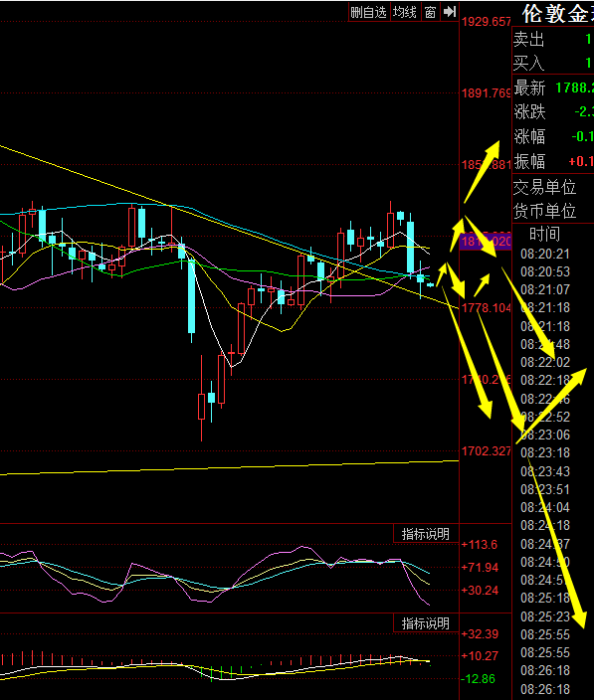Select the 买入 buy price row
594x700 pixels.
[x=553, y=63]
